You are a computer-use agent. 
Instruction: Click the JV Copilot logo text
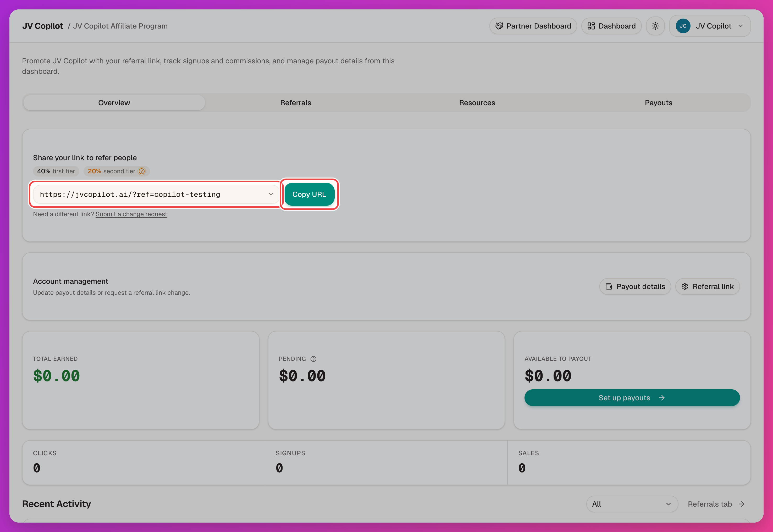pos(43,26)
